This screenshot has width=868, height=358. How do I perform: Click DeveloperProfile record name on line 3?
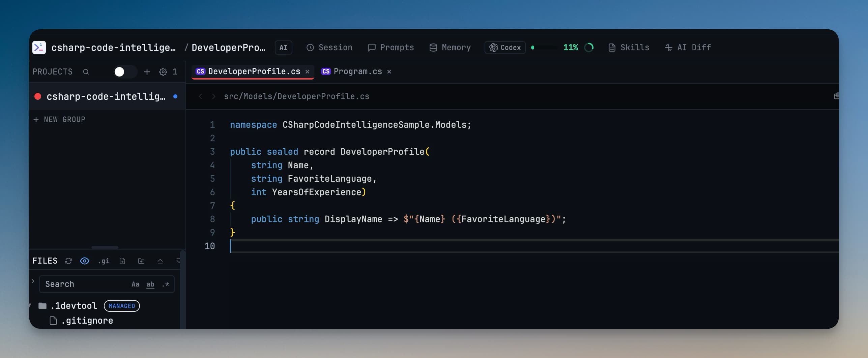(x=382, y=152)
